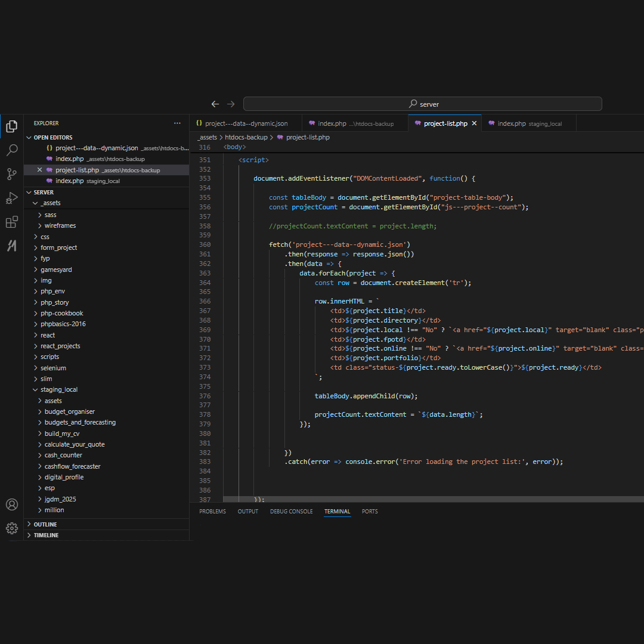Click the PHP icon on project-list.php tab
Image resolution: width=644 pixels, height=644 pixels.
point(417,123)
